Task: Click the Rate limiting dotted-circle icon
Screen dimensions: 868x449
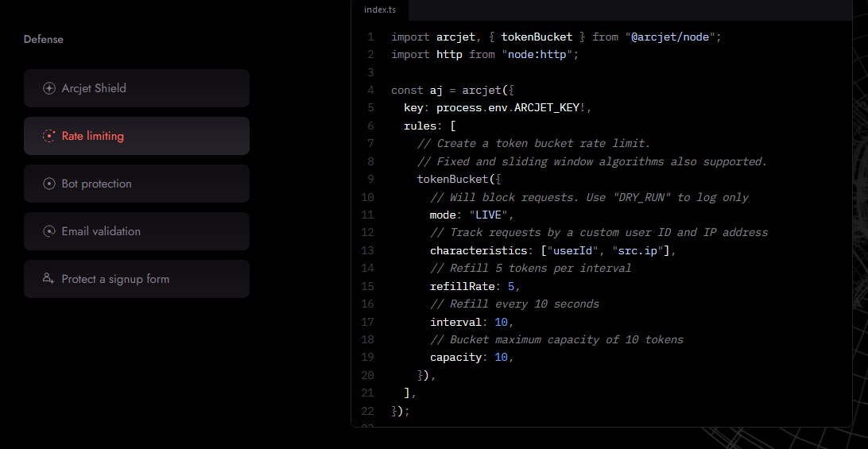Action: pos(49,136)
